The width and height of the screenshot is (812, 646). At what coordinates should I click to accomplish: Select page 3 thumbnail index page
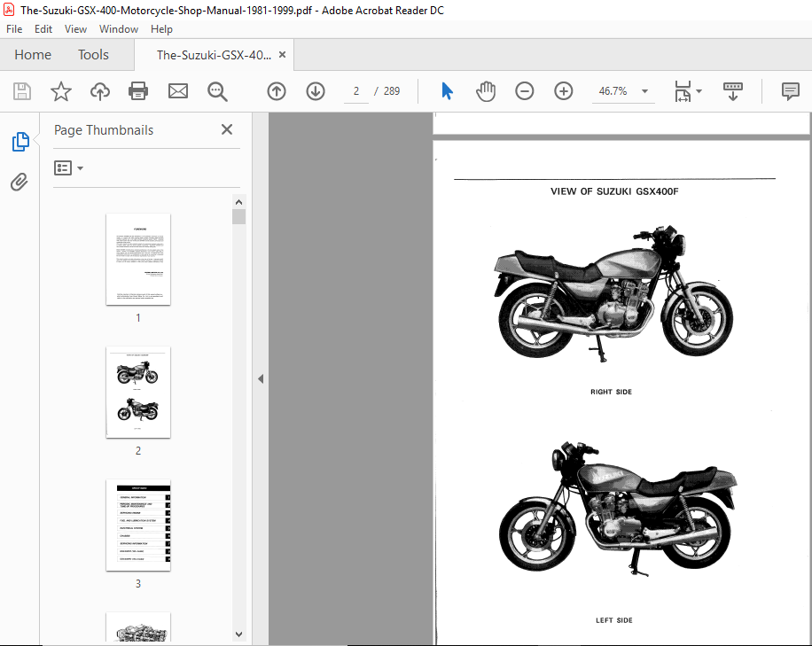click(138, 525)
